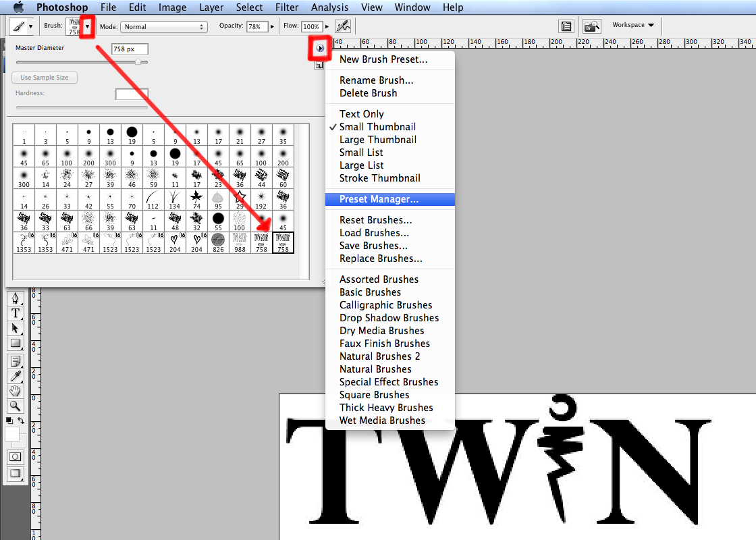Pick the starburst brush 192
This screenshot has width=756, height=540.
point(261,199)
